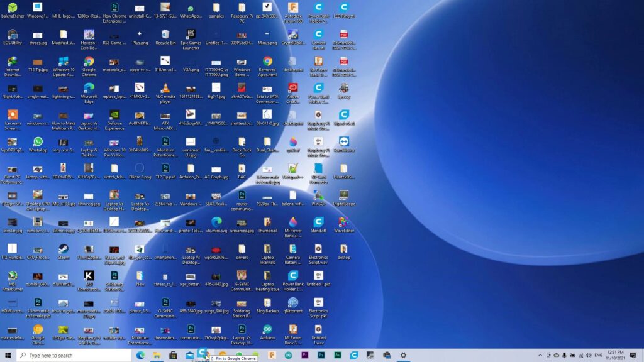Select the Stand.stl file
644x362 pixels.
pos(318,226)
